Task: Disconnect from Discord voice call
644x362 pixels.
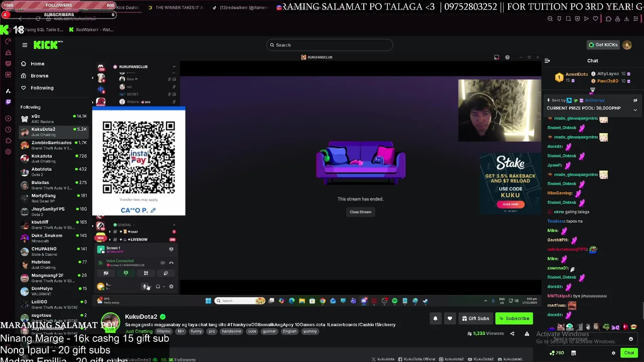Action: (171, 263)
